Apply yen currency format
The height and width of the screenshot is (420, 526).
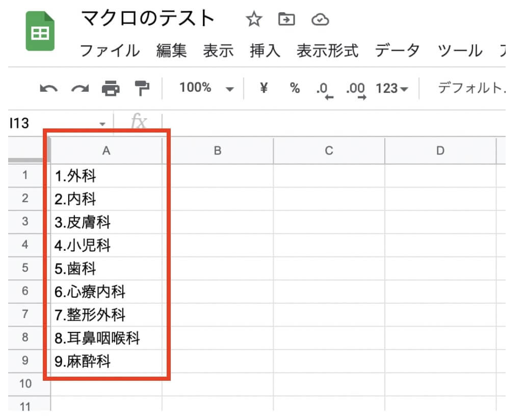click(x=264, y=88)
